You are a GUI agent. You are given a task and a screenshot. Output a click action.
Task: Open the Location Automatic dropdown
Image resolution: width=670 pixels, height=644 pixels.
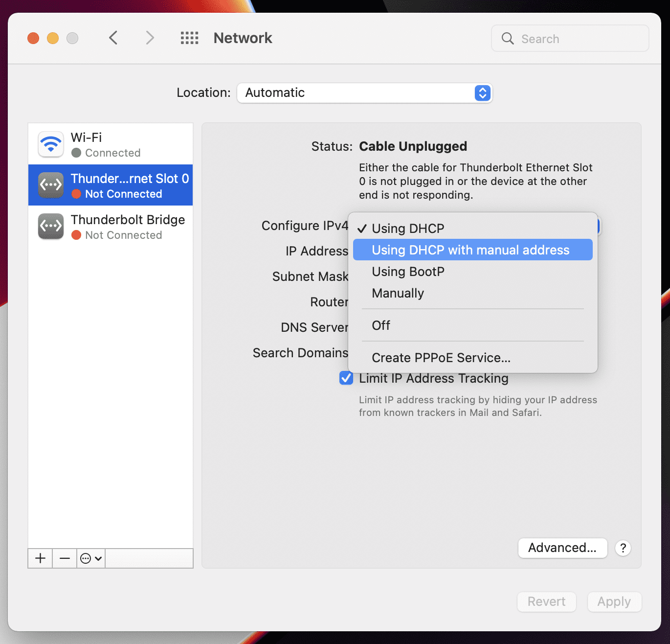pos(364,93)
